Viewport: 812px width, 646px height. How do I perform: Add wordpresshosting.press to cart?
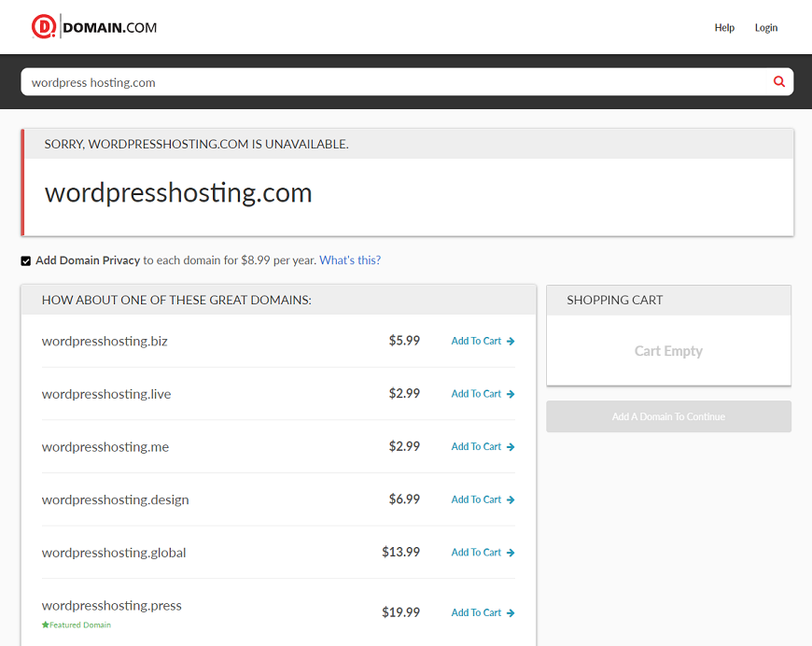(x=483, y=612)
